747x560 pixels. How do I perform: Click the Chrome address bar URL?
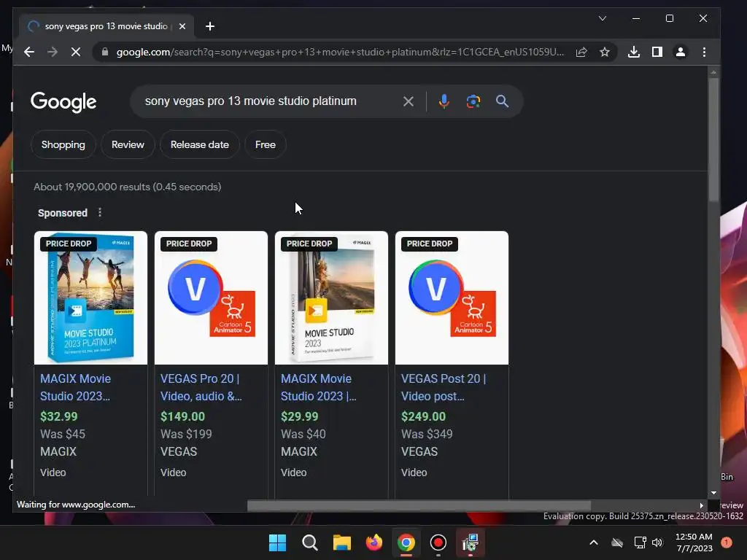click(340, 52)
